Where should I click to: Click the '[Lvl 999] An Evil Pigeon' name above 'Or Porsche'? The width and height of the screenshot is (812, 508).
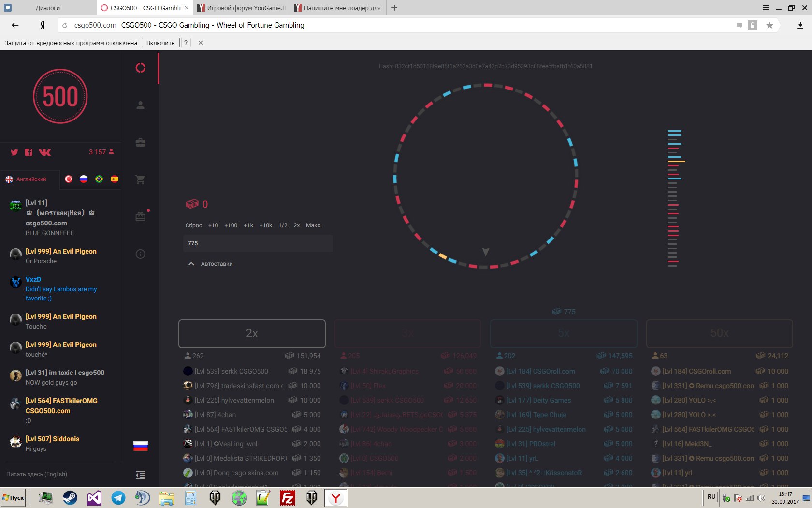[61, 251]
